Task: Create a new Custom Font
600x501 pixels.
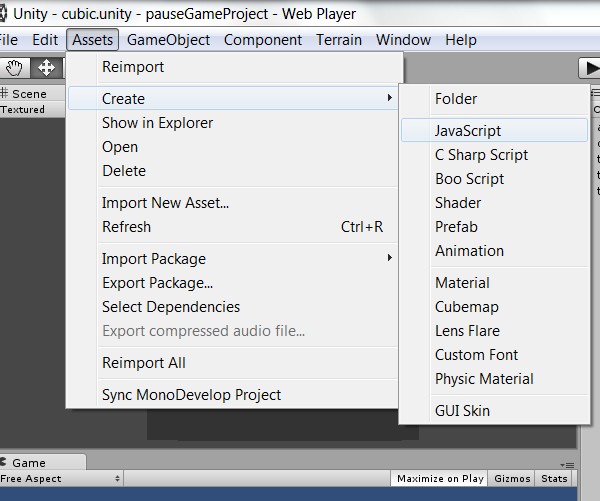Action: tap(494, 355)
